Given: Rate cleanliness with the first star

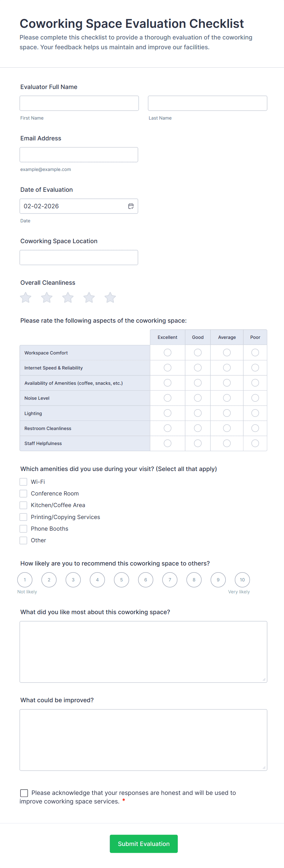Looking at the screenshot, I should 26,298.
